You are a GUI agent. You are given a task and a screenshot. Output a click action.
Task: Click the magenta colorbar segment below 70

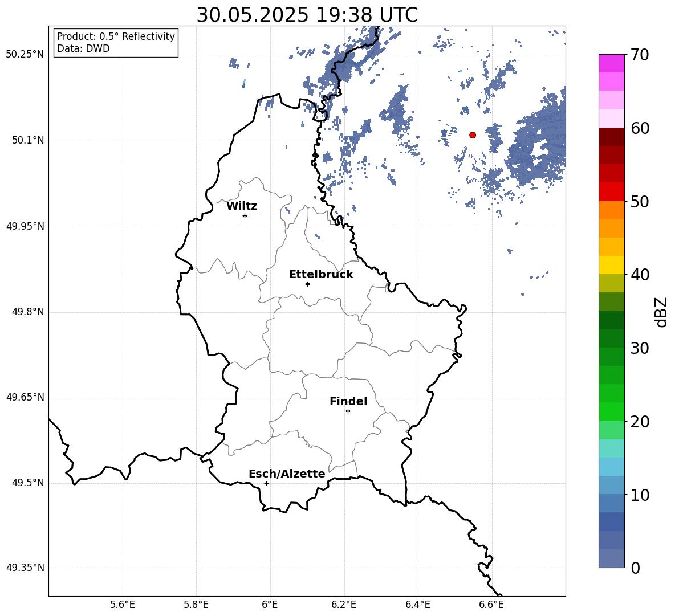[x=612, y=64]
